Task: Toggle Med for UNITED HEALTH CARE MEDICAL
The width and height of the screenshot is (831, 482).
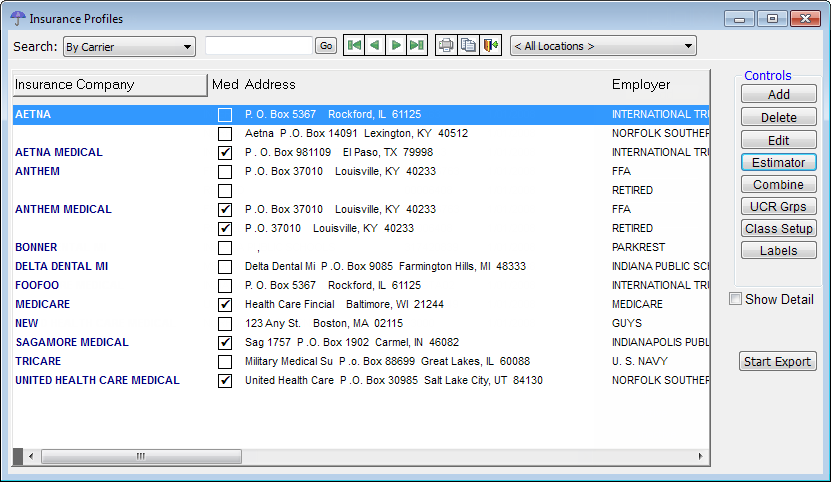Action: click(x=225, y=381)
